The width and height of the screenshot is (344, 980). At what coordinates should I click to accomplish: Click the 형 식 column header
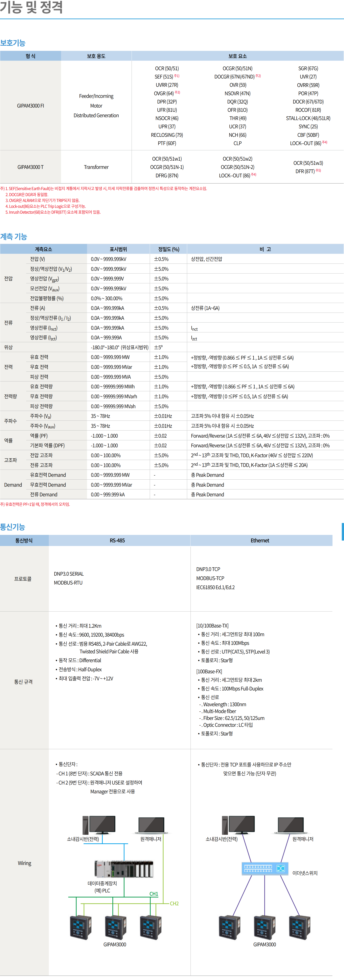pos(30,56)
